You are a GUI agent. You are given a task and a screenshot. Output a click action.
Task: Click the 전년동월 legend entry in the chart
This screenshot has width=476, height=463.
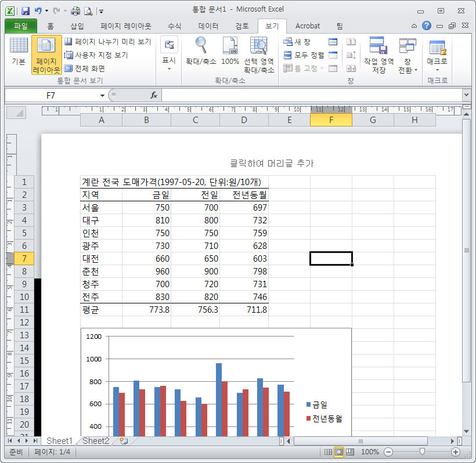(x=324, y=418)
